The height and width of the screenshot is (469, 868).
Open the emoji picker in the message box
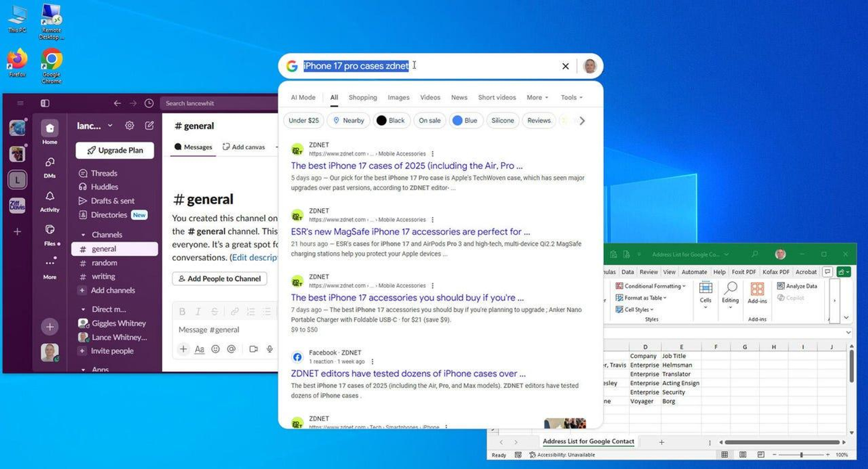pos(216,348)
